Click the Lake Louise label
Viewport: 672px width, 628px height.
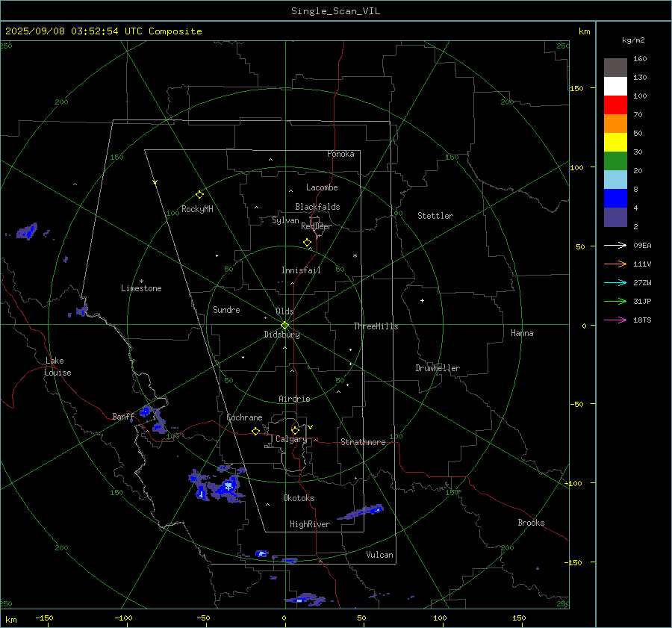tap(57, 367)
